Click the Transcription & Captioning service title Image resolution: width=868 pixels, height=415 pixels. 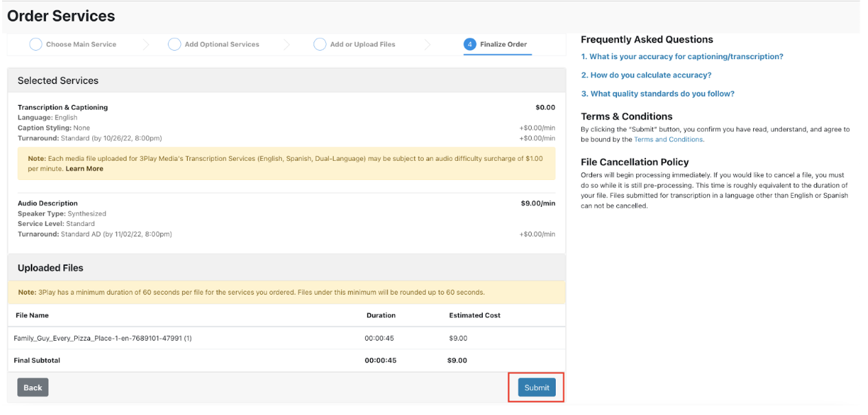[63, 107]
